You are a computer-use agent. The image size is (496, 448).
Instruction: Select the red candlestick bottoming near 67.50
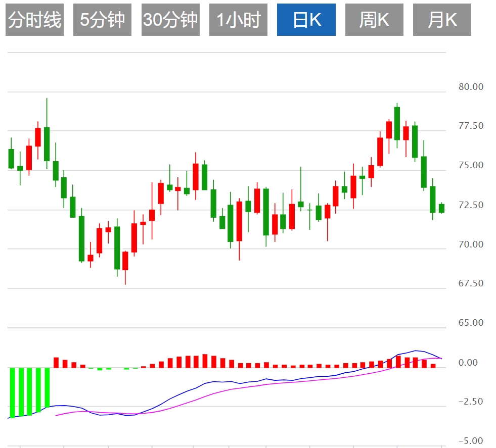pyautogui.click(x=125, y=261)
